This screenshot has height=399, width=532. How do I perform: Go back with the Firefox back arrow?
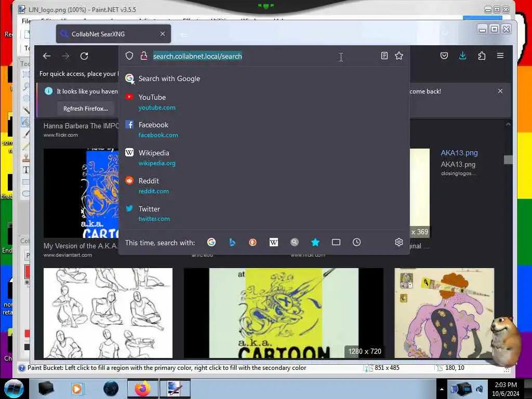pyautogui.click(x=47, y=56)
